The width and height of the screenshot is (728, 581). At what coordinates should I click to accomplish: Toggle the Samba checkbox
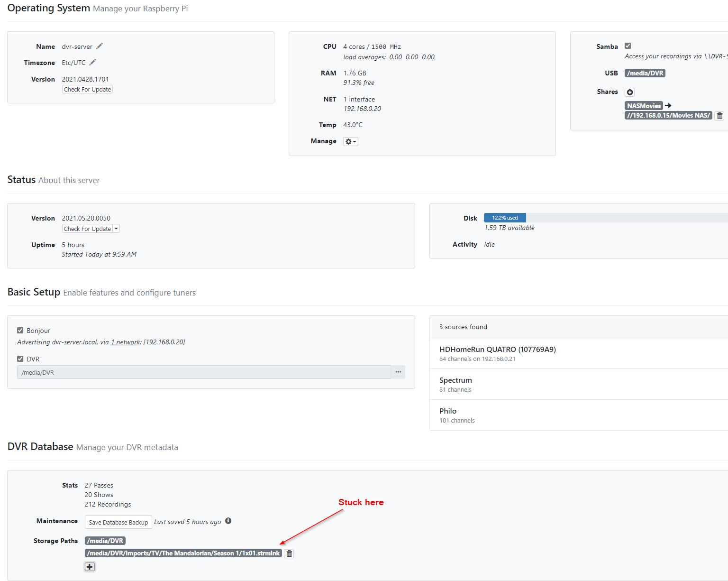coord(628,46)
